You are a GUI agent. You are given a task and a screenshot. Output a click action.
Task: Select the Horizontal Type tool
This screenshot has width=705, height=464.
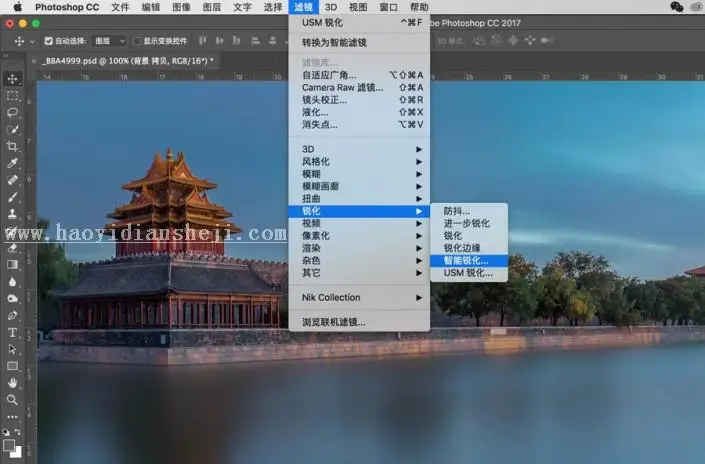tap(12, 332)
